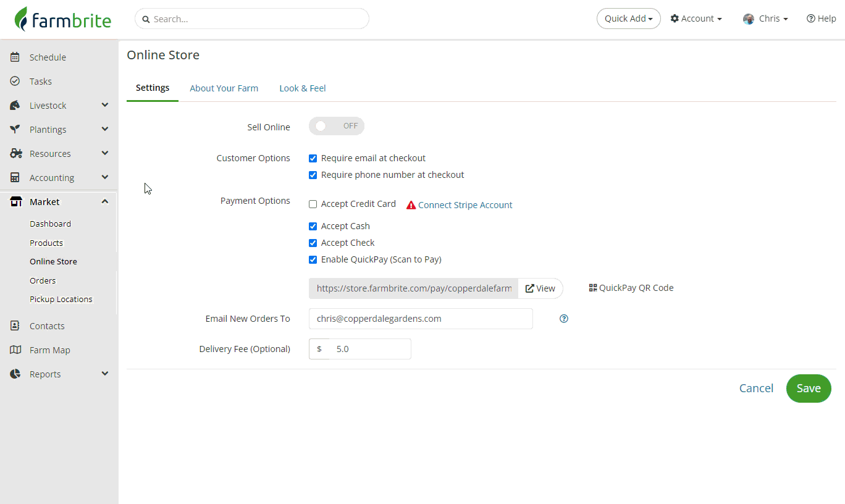The image size is (845, 504).
Task: Click inside the Search field
Action: 252,19
